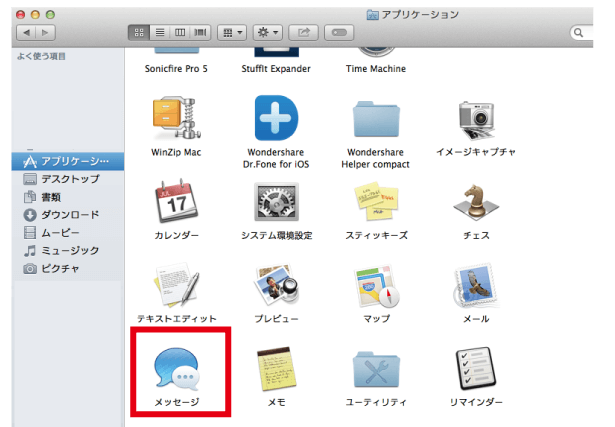Open the イメージキャプチャ camera icon
This screenshot has height=427, width=615.
[476, 120]
